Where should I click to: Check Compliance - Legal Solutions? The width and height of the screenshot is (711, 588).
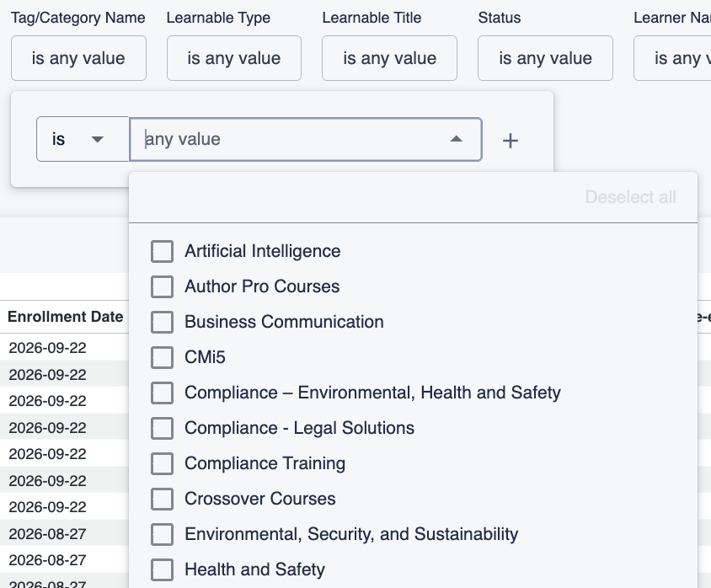point(162,428)
